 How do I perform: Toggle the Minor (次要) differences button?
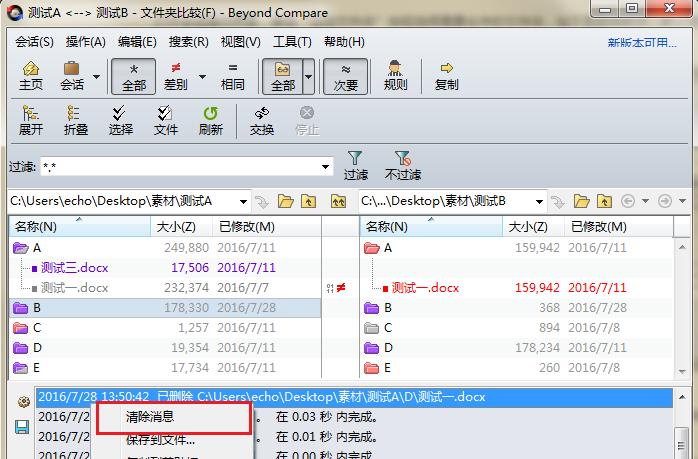pos(346,77)
